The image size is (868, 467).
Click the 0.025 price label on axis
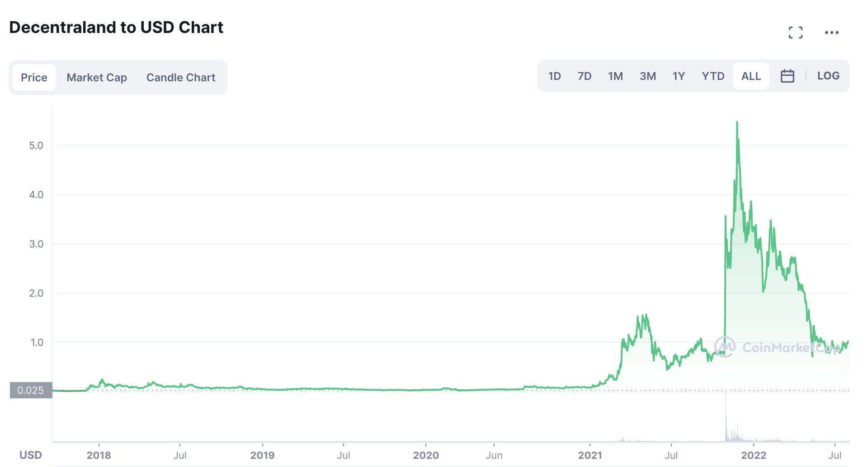click(x=31, y=390)
